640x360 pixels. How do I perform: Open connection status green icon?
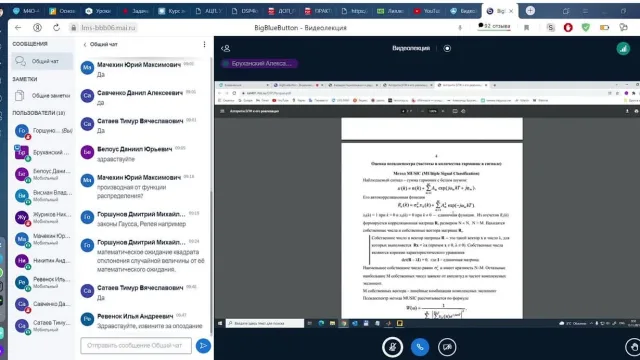pos(623,49)
